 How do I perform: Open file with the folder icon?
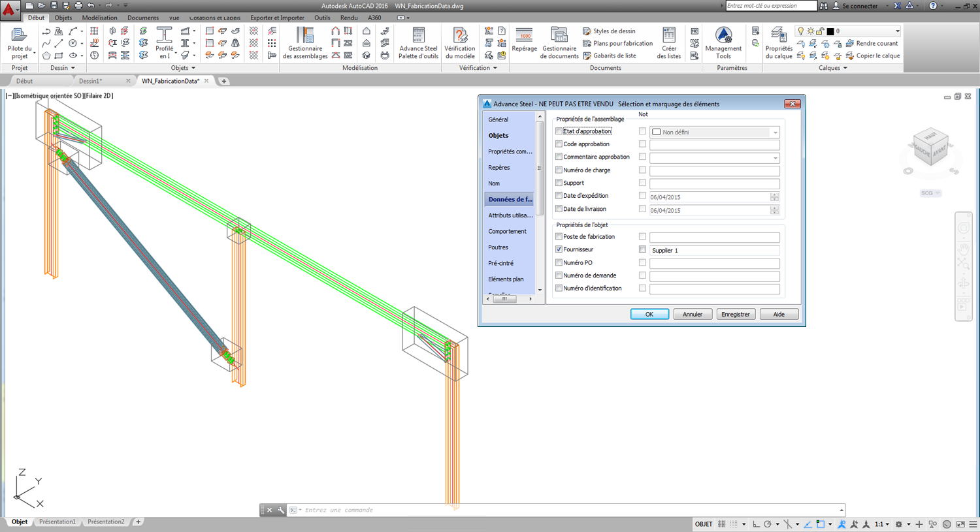[42, 6]
